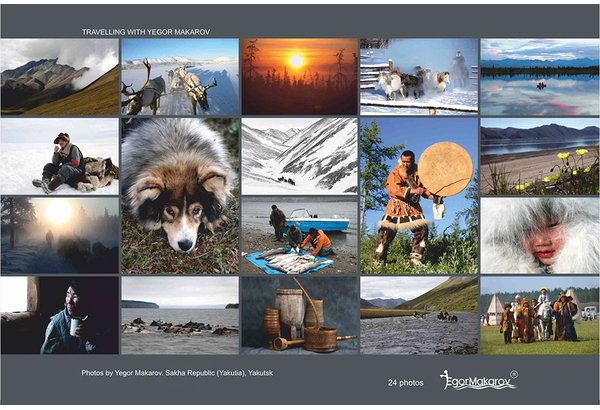Image resolution: width=600 pixels, height=410 pixels.
Task: View the reindeer herd by fence photo
Action: tap(419, 77)
